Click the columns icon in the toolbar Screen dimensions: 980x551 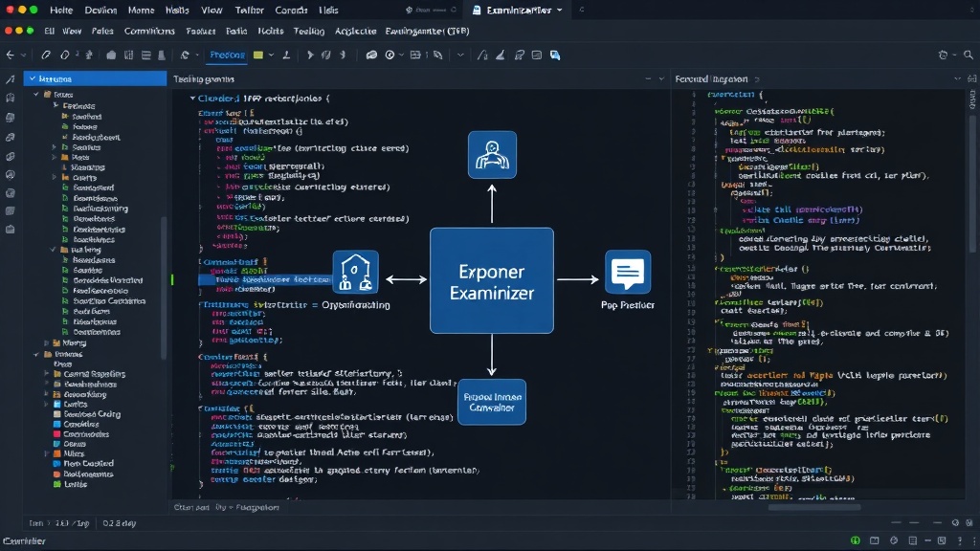click(129, 55)
